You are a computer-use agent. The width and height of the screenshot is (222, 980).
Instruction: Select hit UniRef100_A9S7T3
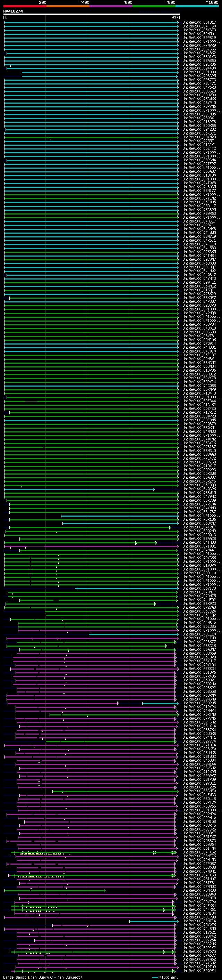(199, 80)
